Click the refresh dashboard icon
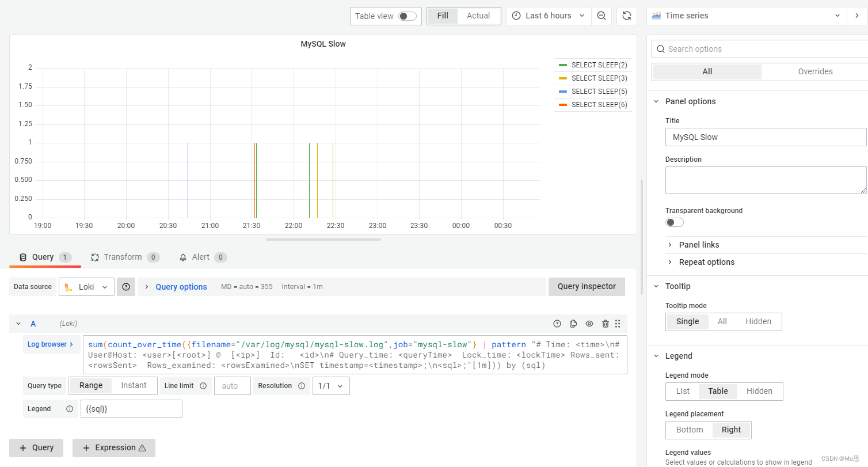 [627, 16]
